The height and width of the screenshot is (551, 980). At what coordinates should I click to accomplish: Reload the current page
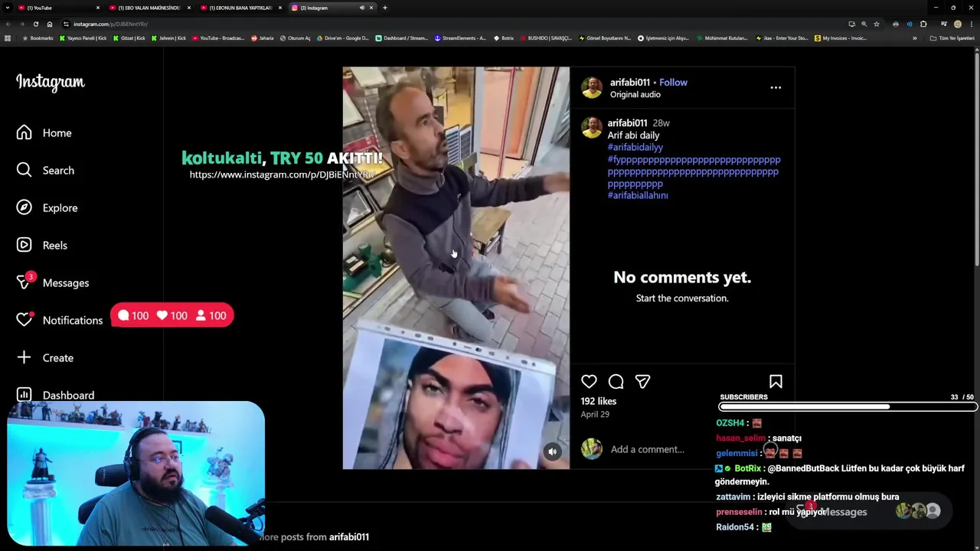point(35,24)
